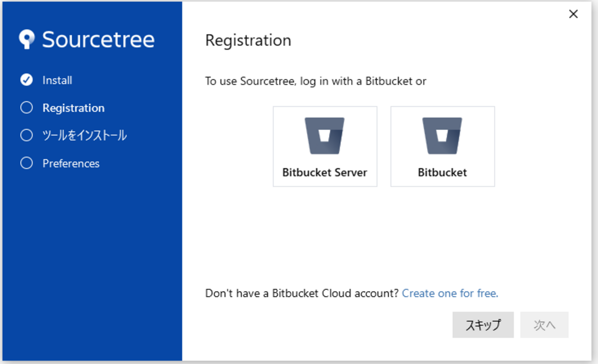Click the Sourcetree title text
This screenshot has width=598, height=364.
[98, 40]
